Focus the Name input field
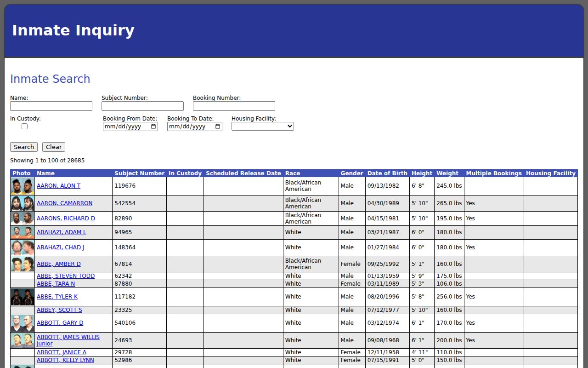588x368 pixels. [51, 106]
